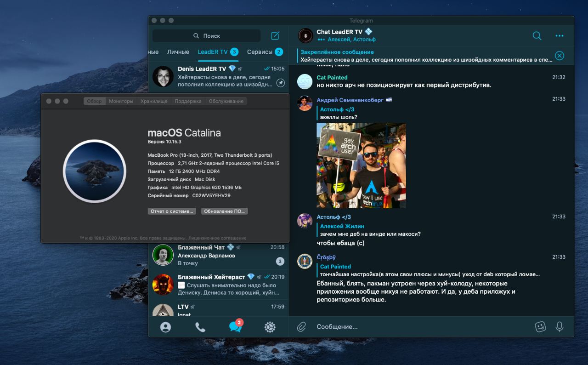Open the gay arch user photo
588x365 pixels.
point(361,165)
